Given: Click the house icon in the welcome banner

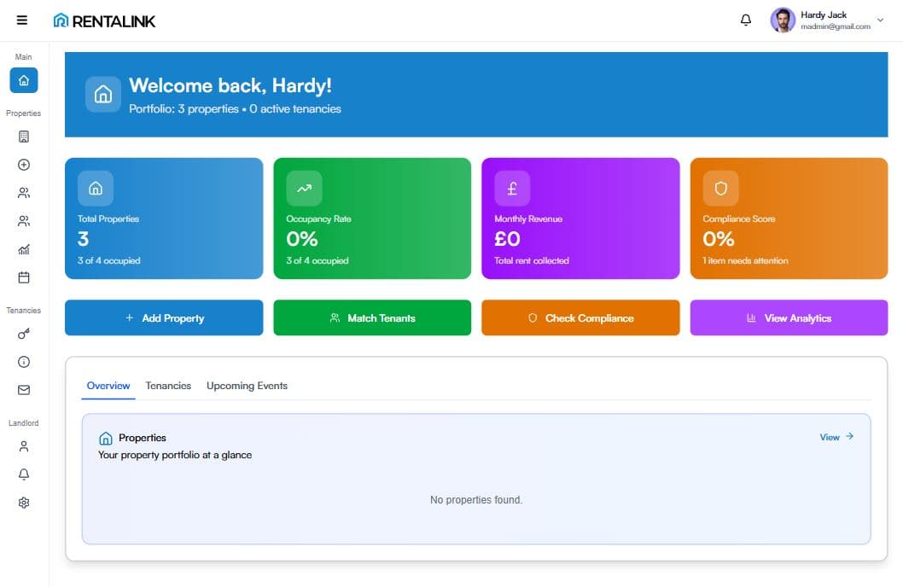Looking at the screenshot, I should [x=103, y=94].
